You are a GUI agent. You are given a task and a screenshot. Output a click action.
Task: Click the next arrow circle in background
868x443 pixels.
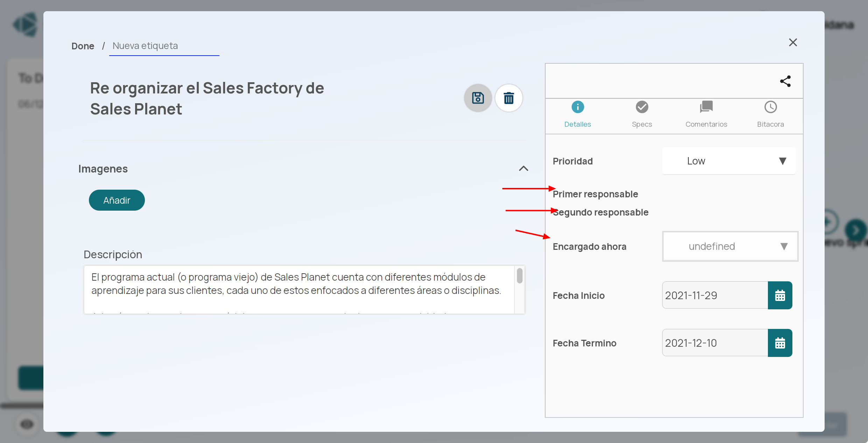[x=856, y=230]
